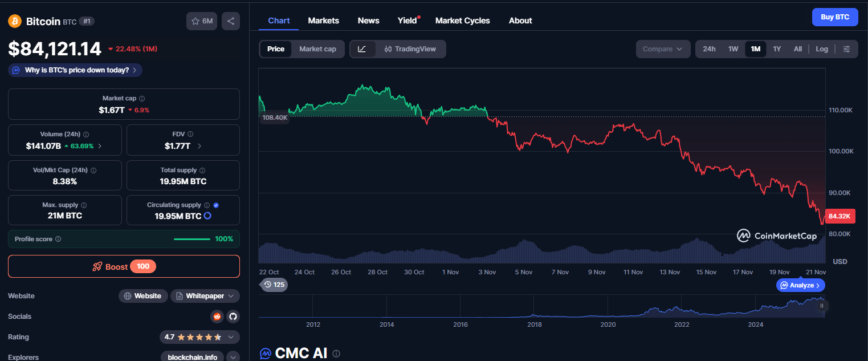Viewport: 868px width, 361px height.
Task: Click the Analyze button on the chart
Action: pyautogui.click(x=800, y=285)
